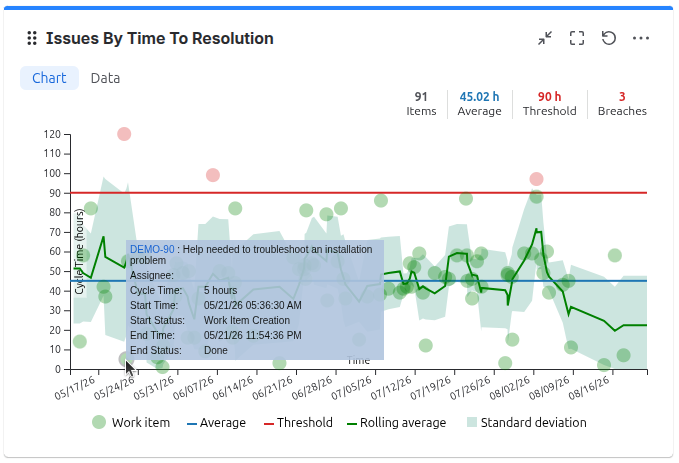Click the 45.02 h Average summary stat

(x=479, y=104)
